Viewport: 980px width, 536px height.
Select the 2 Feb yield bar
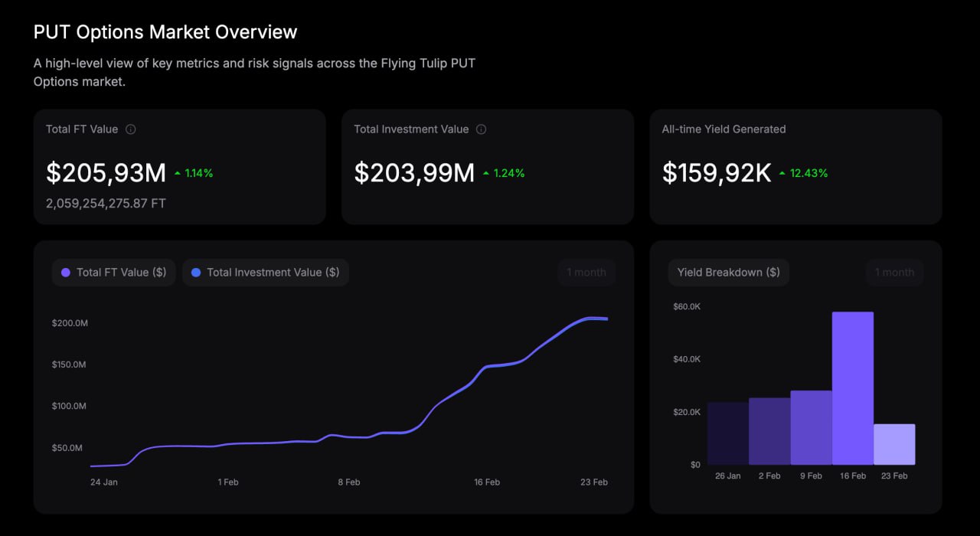[769, 431]
